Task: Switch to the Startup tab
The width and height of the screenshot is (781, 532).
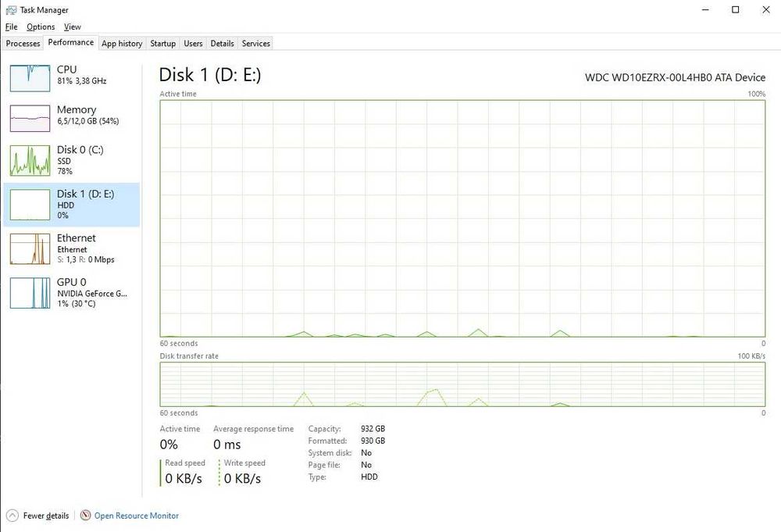Action: coord(163,43)
